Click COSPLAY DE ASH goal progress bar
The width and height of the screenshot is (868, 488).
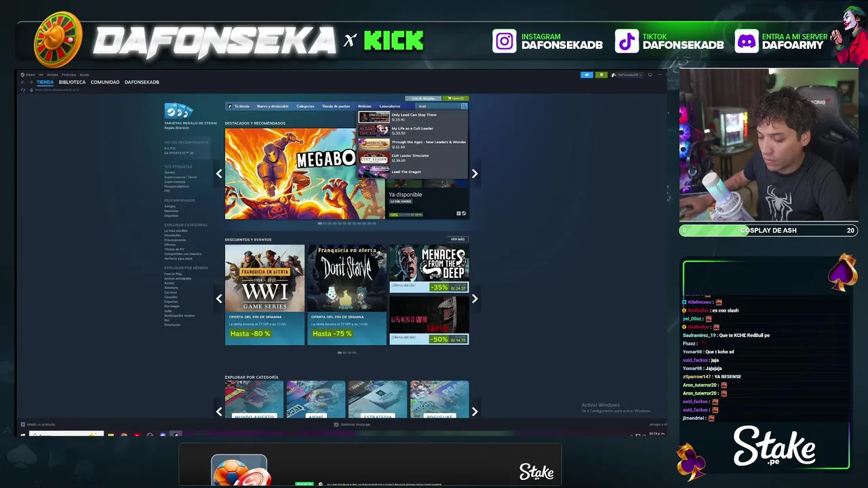tap(768, 230)
